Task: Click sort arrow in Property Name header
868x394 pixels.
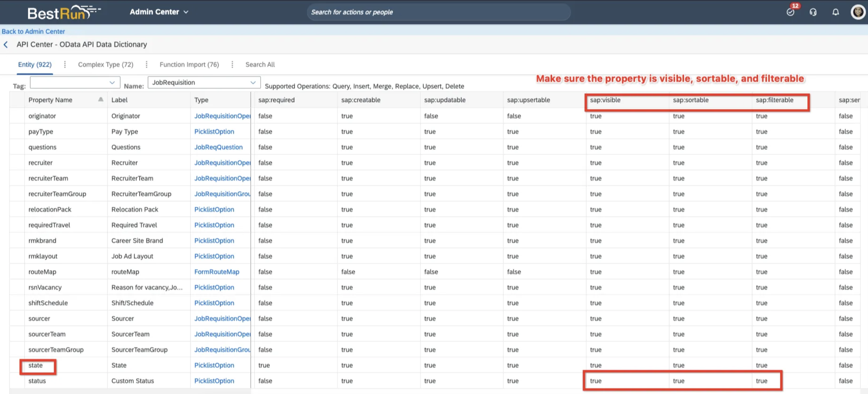Action: (100, 100)
